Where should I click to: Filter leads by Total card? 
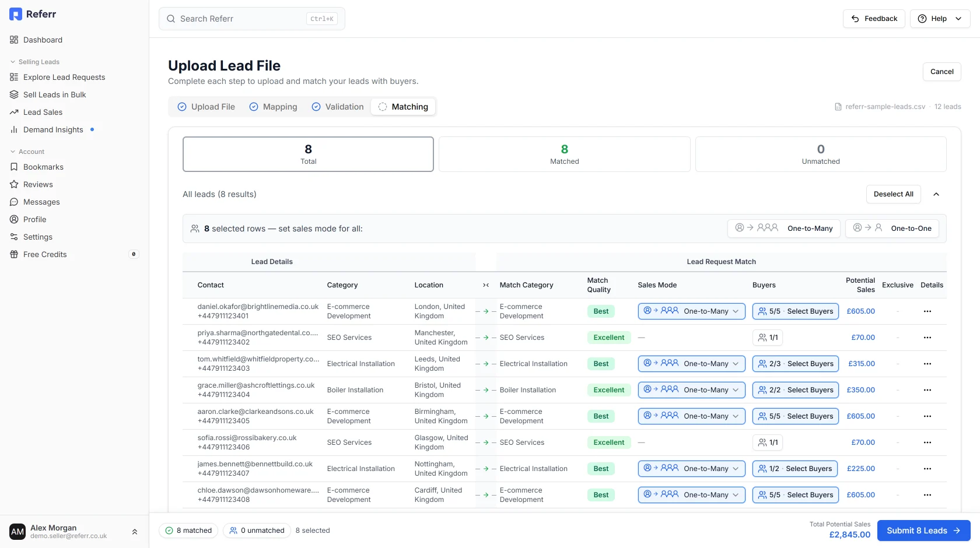click(308, 154)
